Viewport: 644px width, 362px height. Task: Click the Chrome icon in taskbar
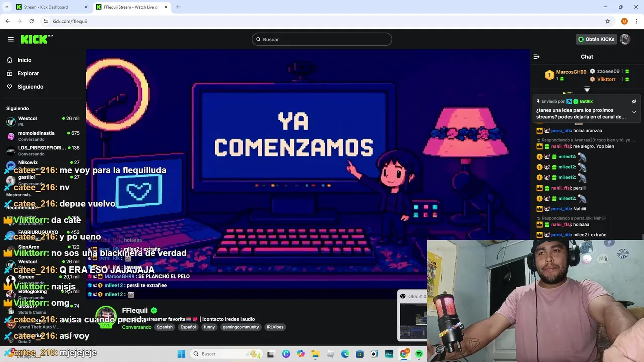pyautogui.click(x=404, y=354)
